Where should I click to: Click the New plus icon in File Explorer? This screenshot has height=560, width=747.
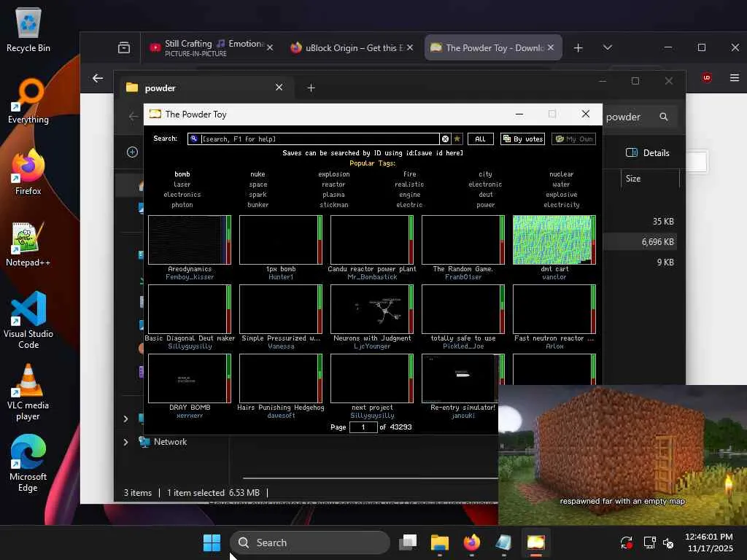[x=133, y=152]
